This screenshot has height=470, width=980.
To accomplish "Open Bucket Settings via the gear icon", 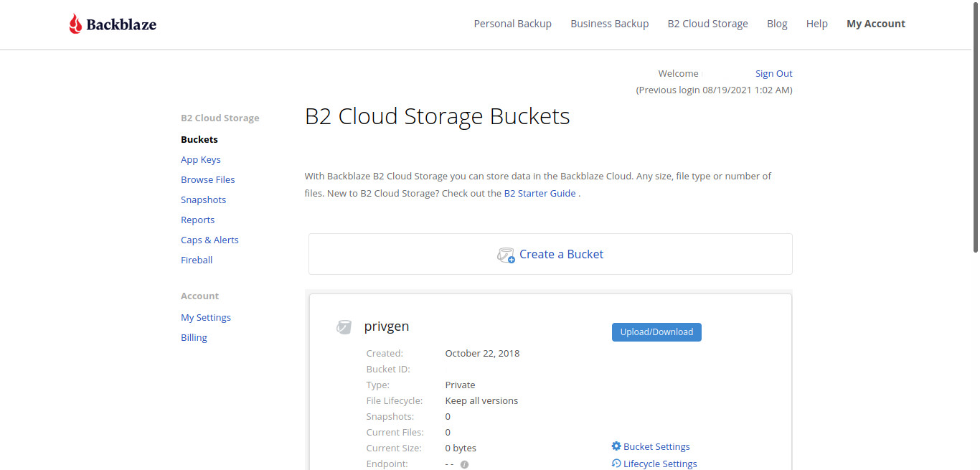I will (x=616, y=446).
